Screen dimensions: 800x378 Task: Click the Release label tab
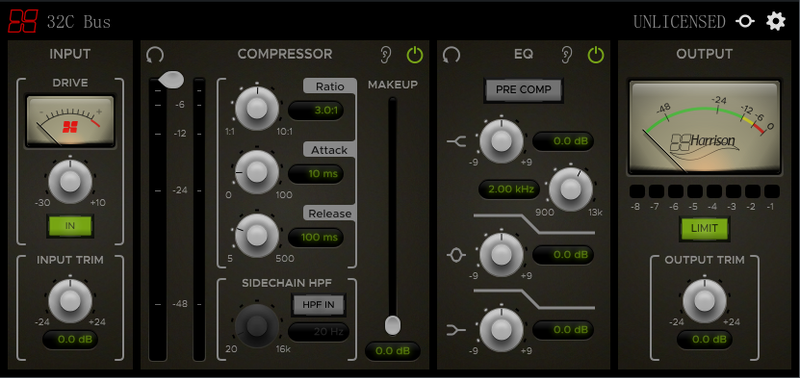[330, 213]
